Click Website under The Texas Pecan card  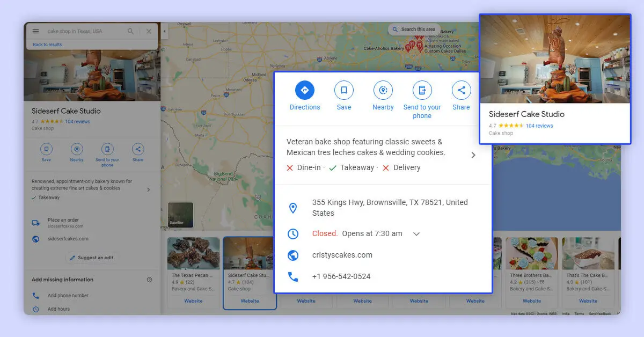click(193, 301)
